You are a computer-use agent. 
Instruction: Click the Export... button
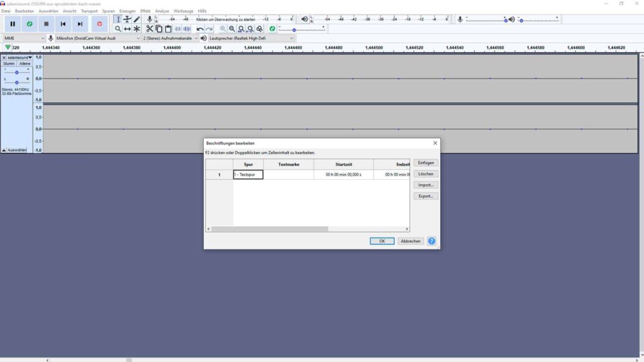coord(426,196)
